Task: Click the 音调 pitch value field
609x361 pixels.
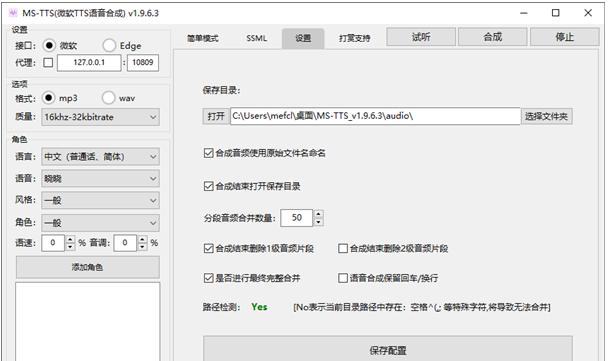Action: 125,243
